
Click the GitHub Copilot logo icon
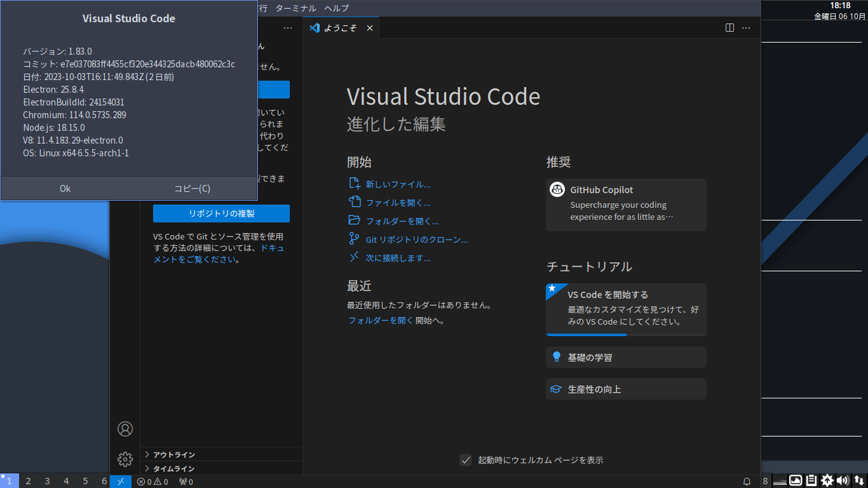(x=557, y=189)
